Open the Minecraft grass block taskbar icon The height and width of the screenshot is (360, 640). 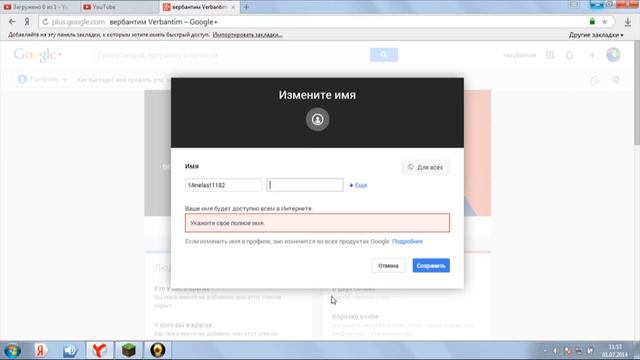(129, 350)
